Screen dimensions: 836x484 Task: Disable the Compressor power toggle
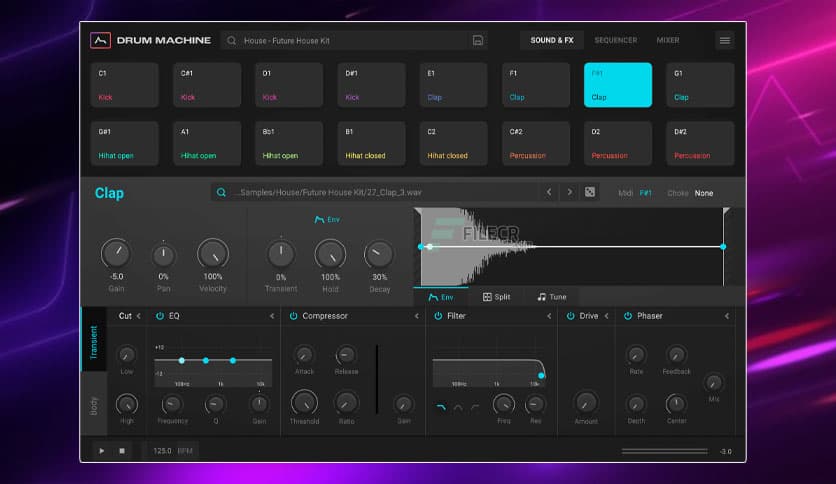pos(293,316)
